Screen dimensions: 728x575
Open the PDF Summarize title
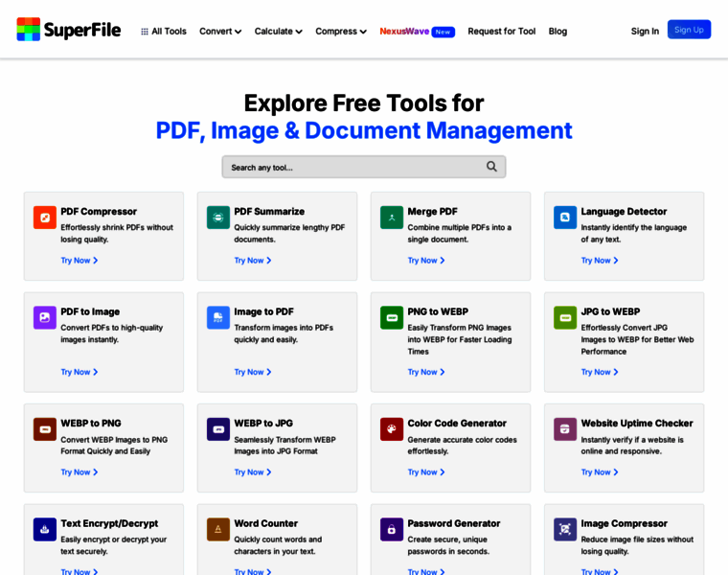[x=269, y=212]
